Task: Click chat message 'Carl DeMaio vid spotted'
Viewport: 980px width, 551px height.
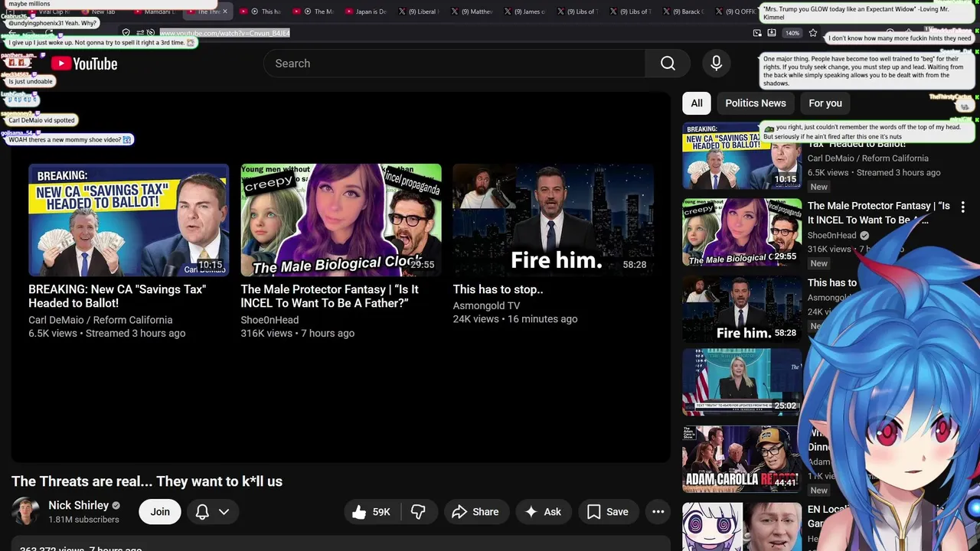Action: pyautogui.click(x=41, y=120)
